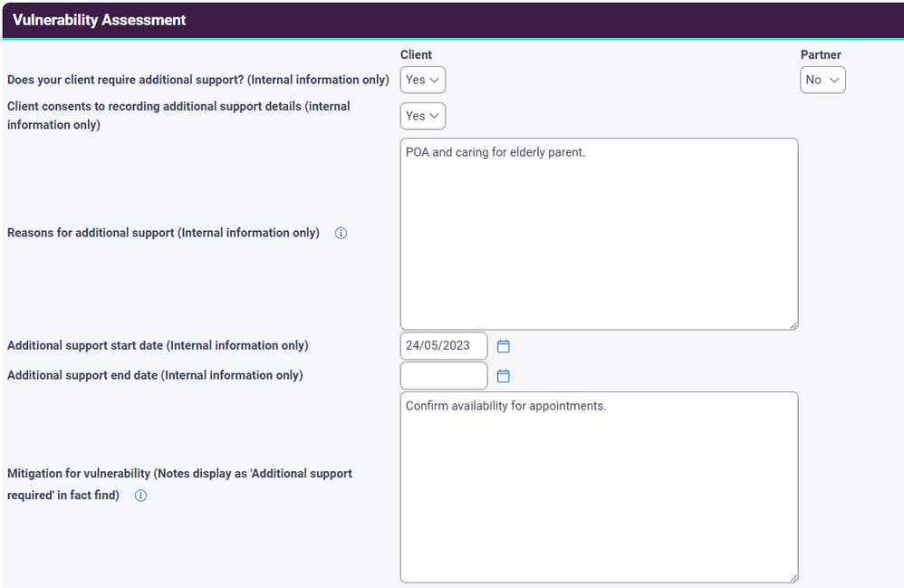Viewport: 904px width, 588px height.
Task: Click info icon beside Reasons for additional support
Action: click(x=341, y=233)
